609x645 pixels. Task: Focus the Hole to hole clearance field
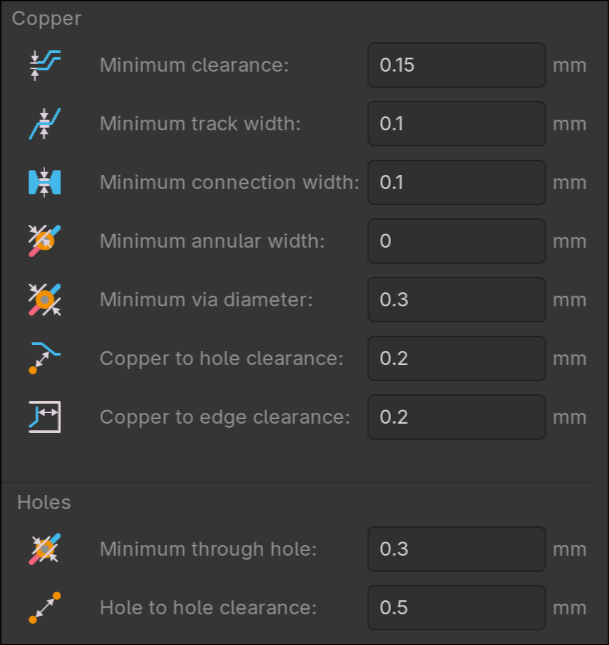tap(456, 607)
